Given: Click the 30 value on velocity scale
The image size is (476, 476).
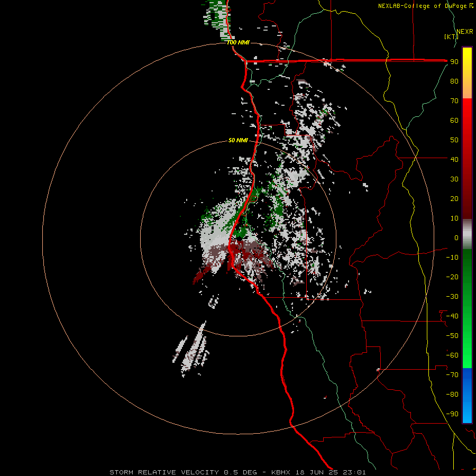Looking at the screenshot, I should [454, 179].
